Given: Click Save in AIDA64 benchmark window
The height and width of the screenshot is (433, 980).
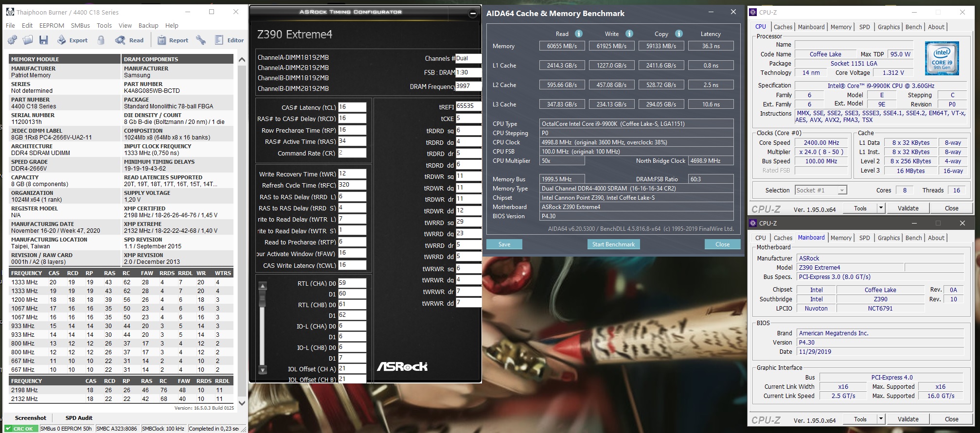Looking at the screenshot, I should pos(504,244).
